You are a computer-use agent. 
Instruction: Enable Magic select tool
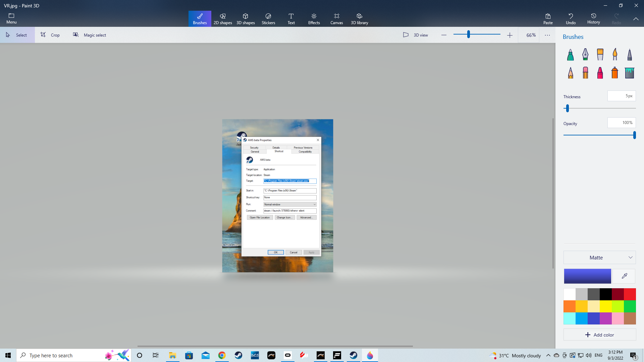[x=89, y=35]
